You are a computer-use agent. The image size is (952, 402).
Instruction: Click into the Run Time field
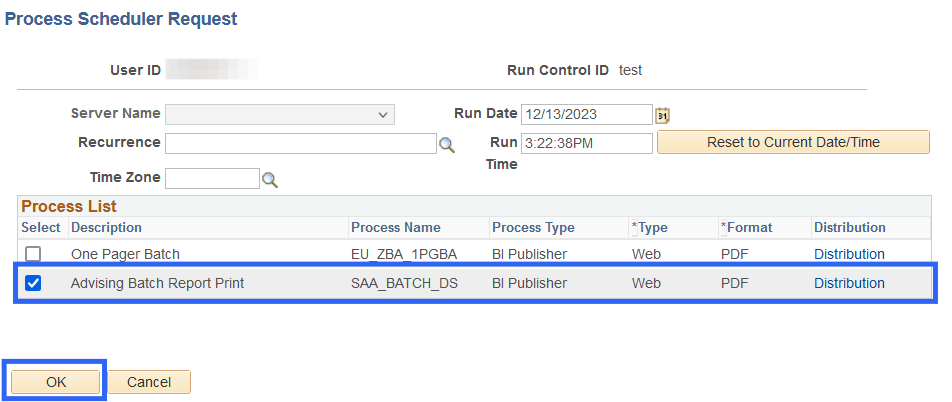[586, 143]
